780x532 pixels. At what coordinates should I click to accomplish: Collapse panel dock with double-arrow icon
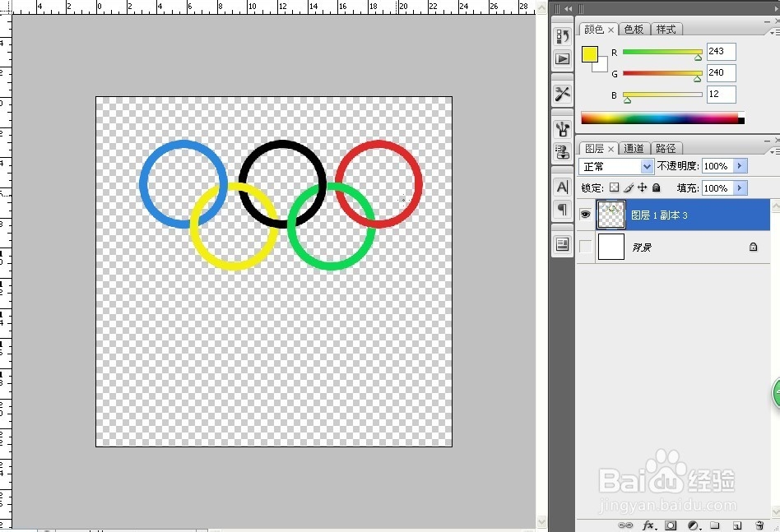568,8
